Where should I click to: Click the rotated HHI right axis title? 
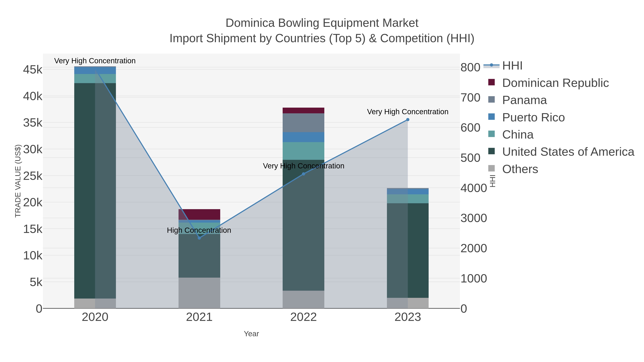pos(492,181)
